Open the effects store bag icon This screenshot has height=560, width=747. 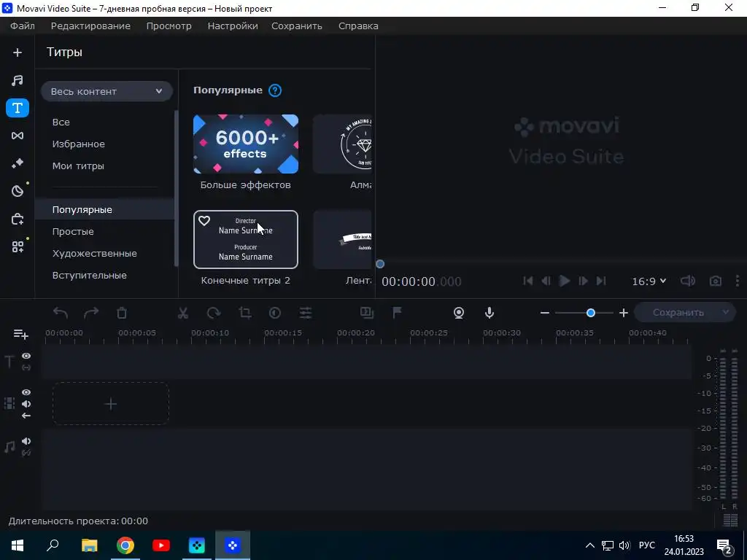(x=18, y=219)
